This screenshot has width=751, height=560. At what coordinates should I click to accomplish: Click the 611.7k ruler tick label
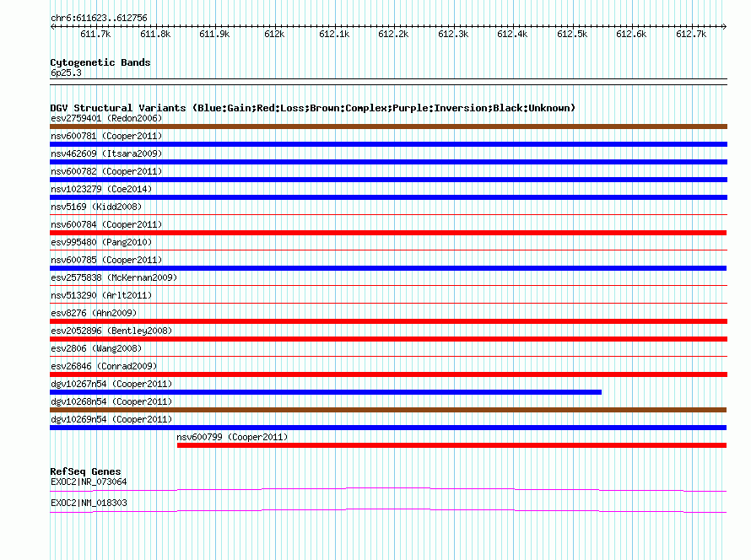pos(95,34)
